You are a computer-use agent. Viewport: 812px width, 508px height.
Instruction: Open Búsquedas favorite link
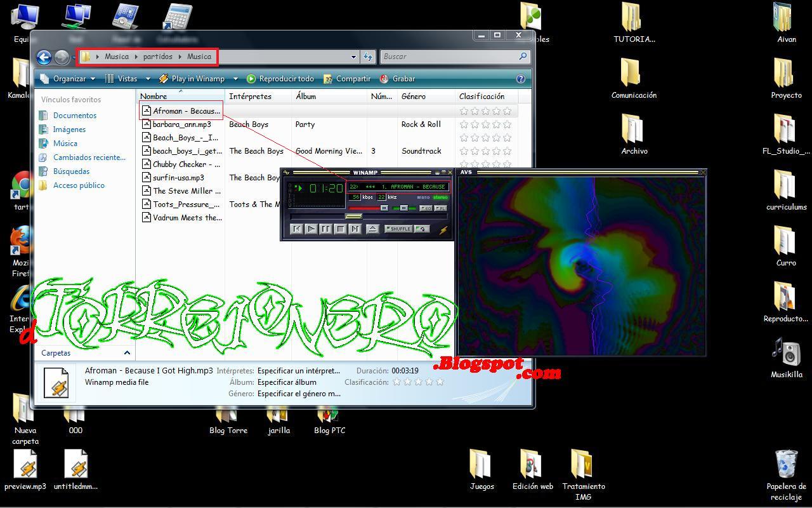click(x=71, y=171)
